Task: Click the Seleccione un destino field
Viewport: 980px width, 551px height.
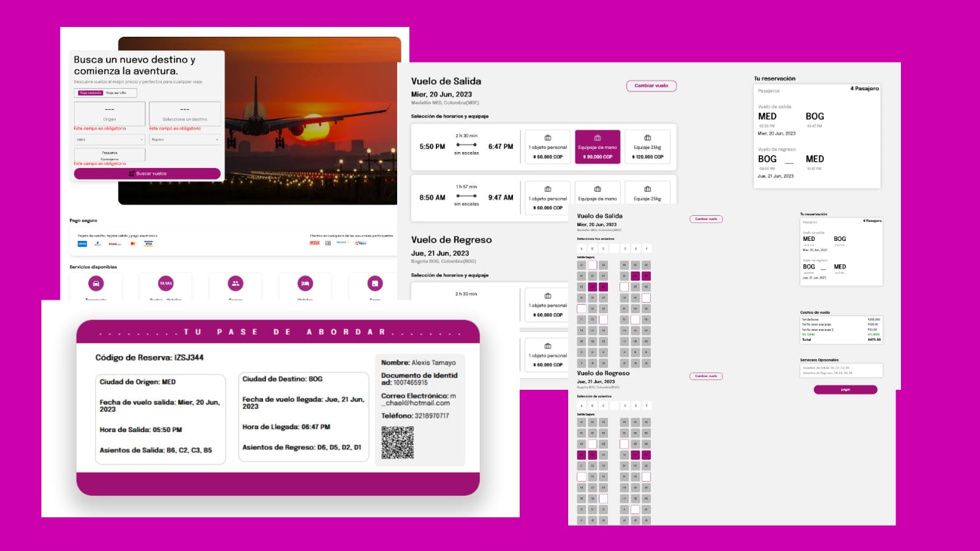Action: pos(184,113)
